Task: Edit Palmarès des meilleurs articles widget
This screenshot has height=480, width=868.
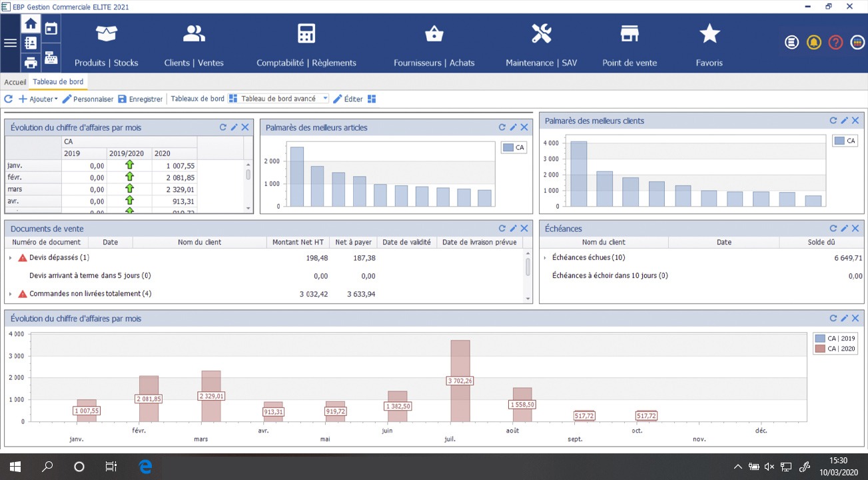Action: pyautogui.click(x=514, y=127)
